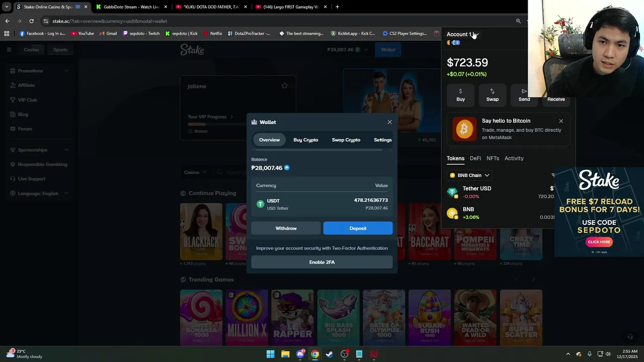
Task: Open the Windows Start menu
Action: (270, 354)
